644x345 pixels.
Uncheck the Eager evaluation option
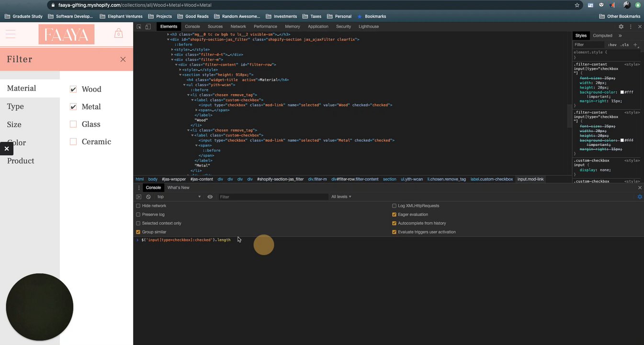point(395,215)
